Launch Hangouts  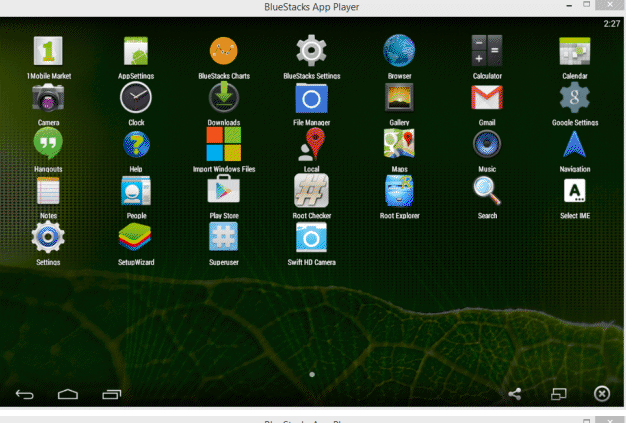coord(48,144)
